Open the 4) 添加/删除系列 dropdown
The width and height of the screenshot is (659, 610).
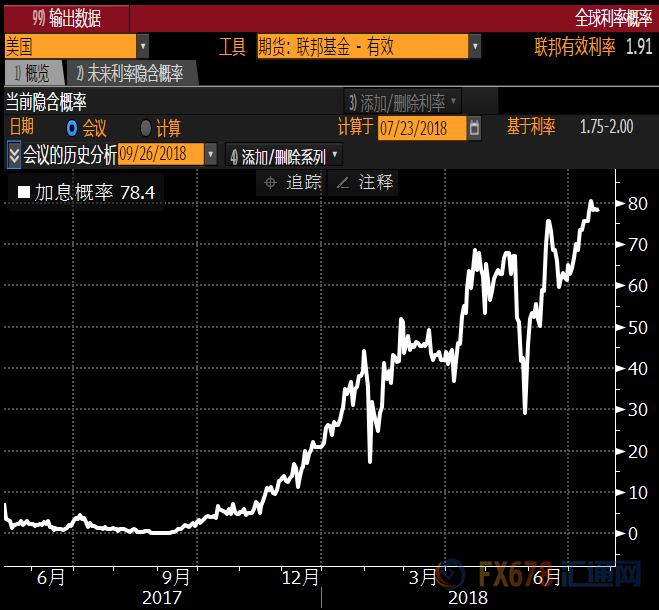tap(284, 156)
